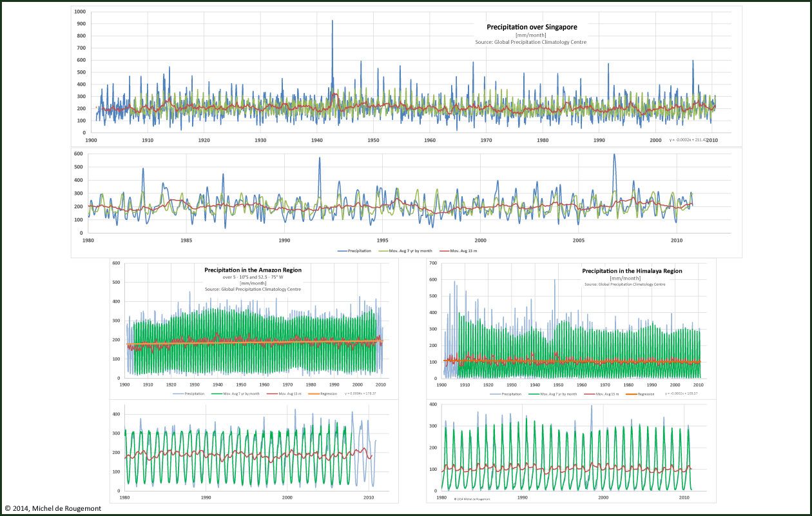Select the Singapore chart's Precipitation legend entry
Image resolution: width=812 pixels, height=516 pixels.
(360, 250)
